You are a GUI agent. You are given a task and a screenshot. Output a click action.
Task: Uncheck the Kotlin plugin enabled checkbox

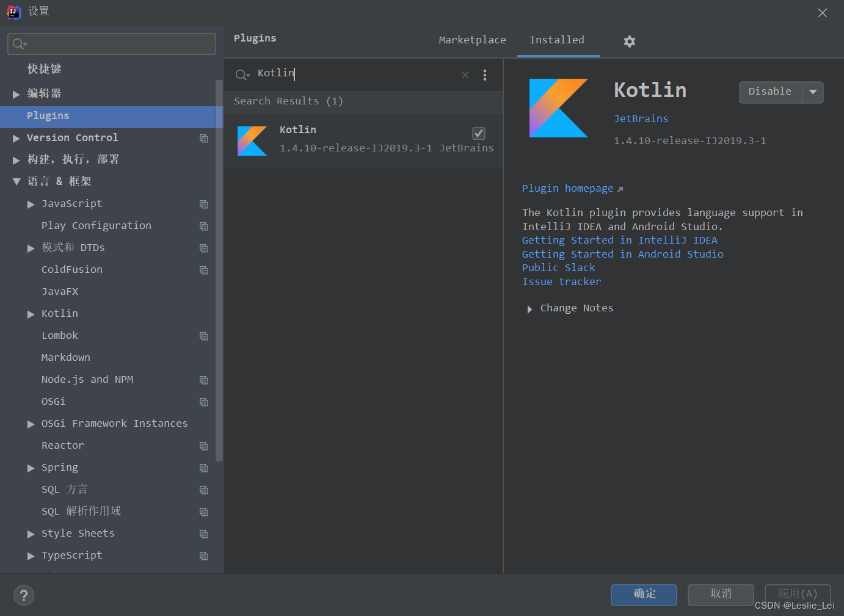pos(479,133)
